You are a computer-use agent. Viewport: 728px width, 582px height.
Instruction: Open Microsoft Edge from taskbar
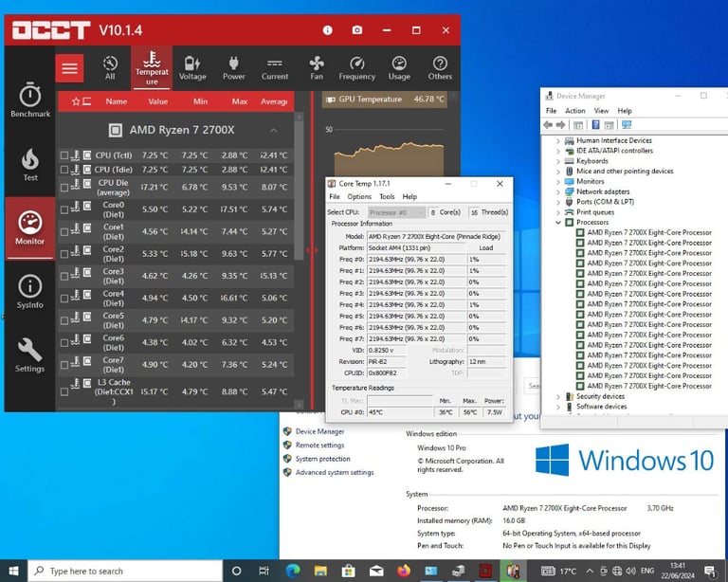pyautogui.click(x=293, y=571)
